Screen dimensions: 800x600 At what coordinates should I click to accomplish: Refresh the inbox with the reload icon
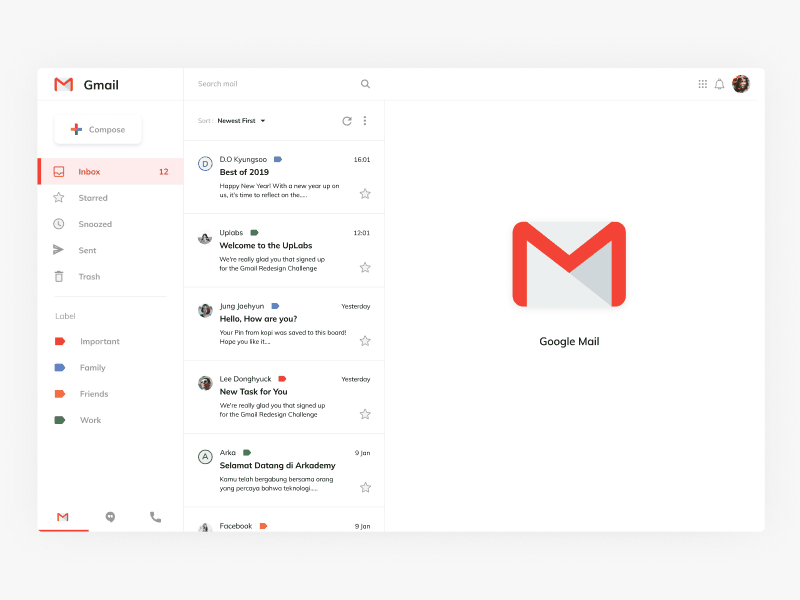(x=347, y=120)
